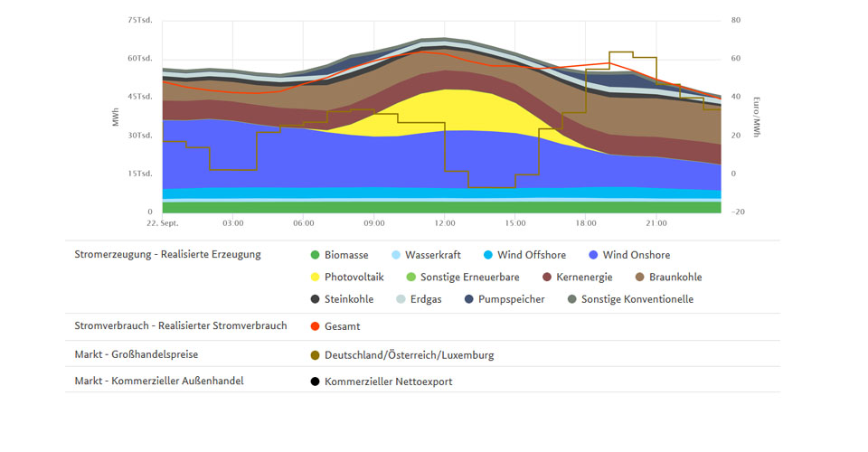The image size is (868, 452).
Task: Click the green Biomasse band in chart
Action: click(442, 207)
